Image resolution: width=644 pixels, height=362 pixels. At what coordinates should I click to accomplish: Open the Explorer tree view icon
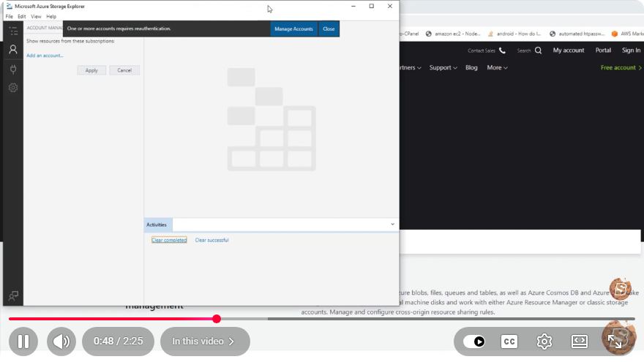tap(13, 31)
